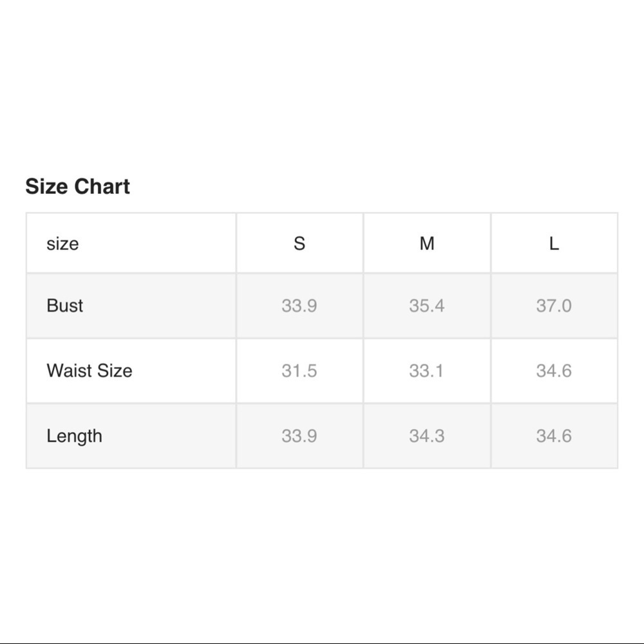Click the S column header

click(299, 243)
